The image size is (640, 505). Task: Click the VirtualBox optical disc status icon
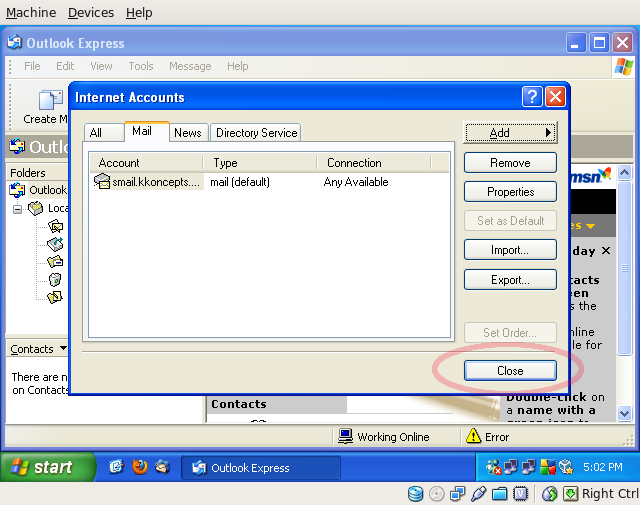(436, 494)
